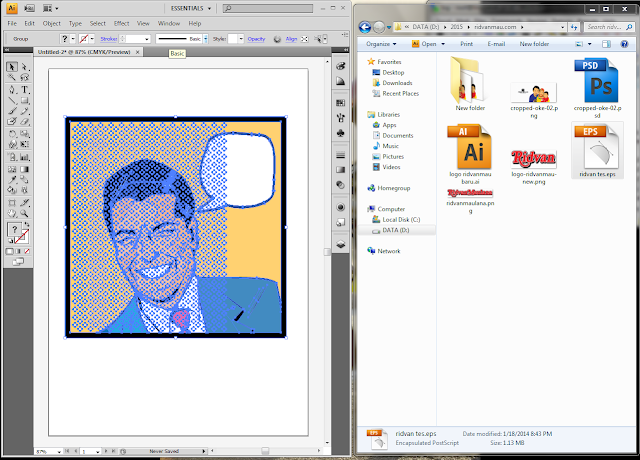Select the Lasso tool
The image size is (640, 460).
tap(24, 78)
